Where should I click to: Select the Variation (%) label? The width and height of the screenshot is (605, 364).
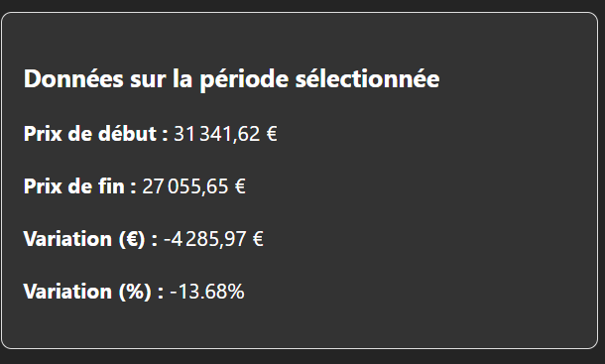point(93,292)
